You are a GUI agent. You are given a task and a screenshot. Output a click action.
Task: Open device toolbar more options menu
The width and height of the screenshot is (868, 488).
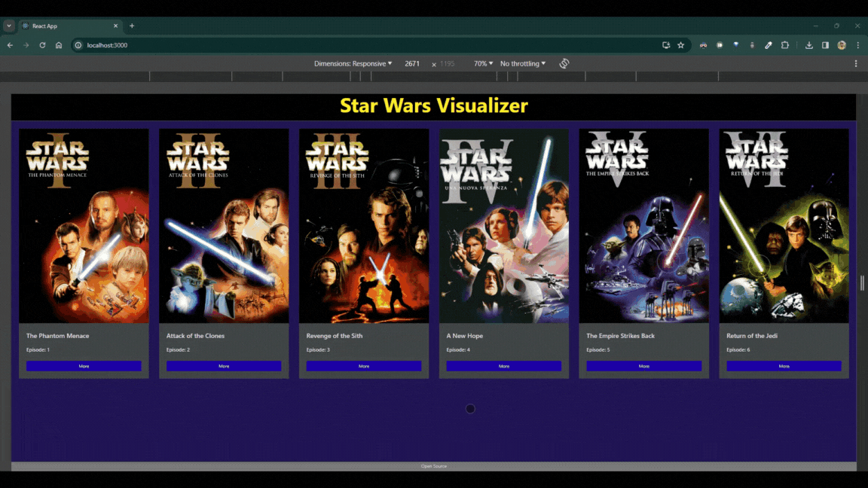[x=856, y=63]
